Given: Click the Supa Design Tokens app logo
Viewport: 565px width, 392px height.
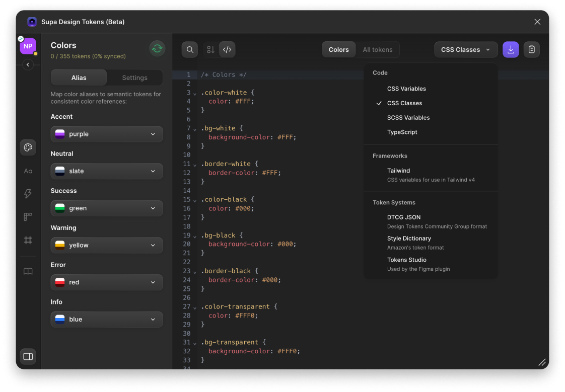Looking at the screenshot, I should click(32, 22).
